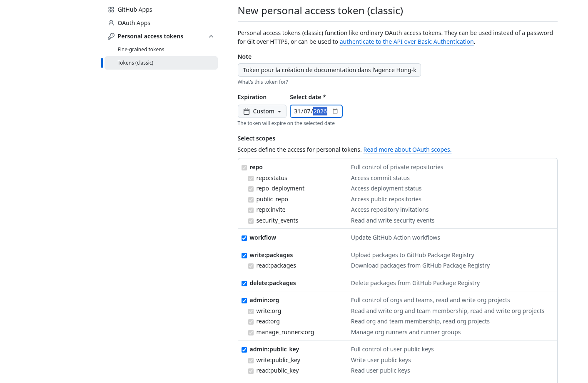Read more about OAuth scopes link
The width and height of the screenshot is (588, 383).
point(407,150)
